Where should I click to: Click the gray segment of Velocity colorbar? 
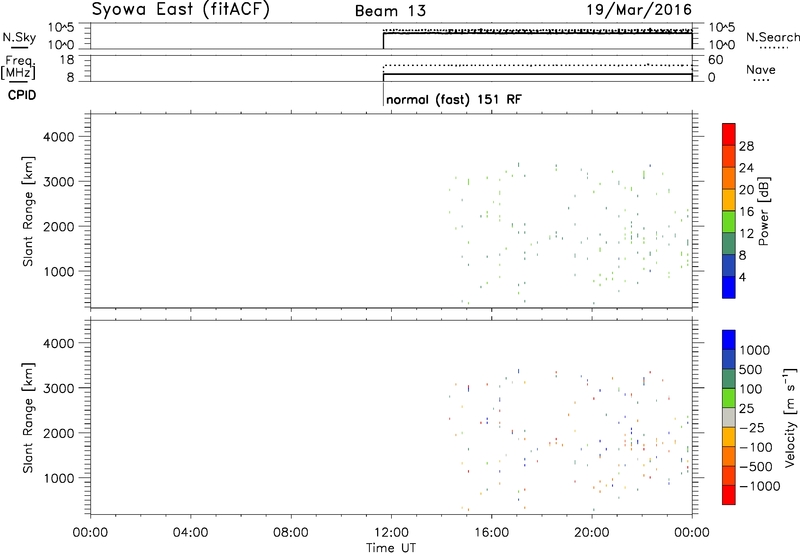pos(729,418)
